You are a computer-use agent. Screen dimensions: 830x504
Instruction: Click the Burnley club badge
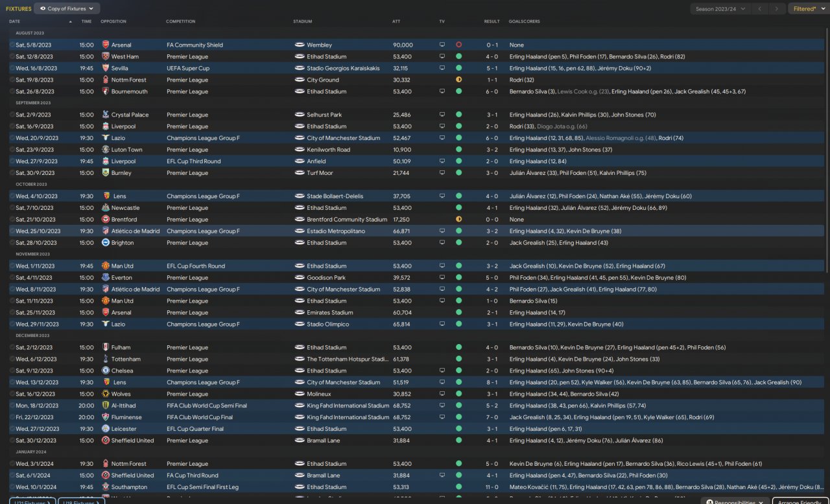click(106, 173)
